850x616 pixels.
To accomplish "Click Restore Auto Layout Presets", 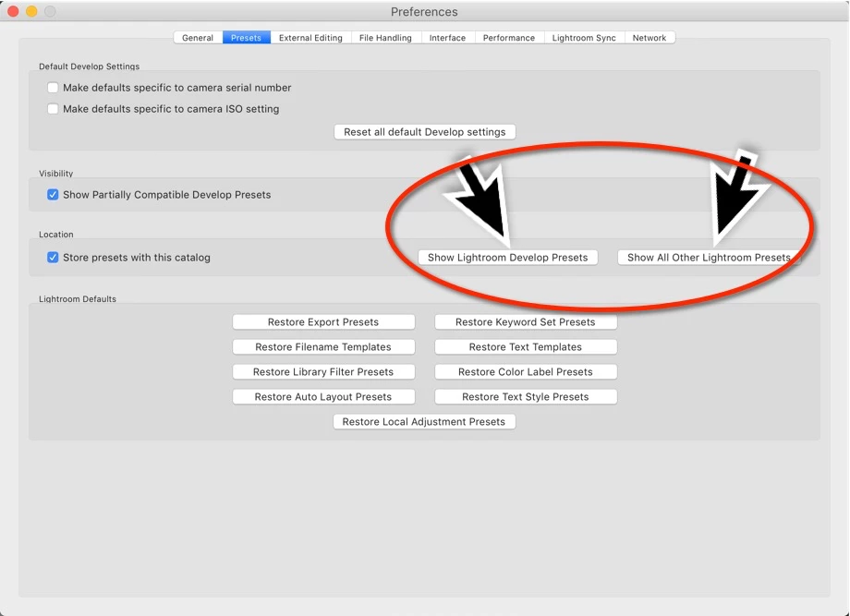I will (323, 396).
